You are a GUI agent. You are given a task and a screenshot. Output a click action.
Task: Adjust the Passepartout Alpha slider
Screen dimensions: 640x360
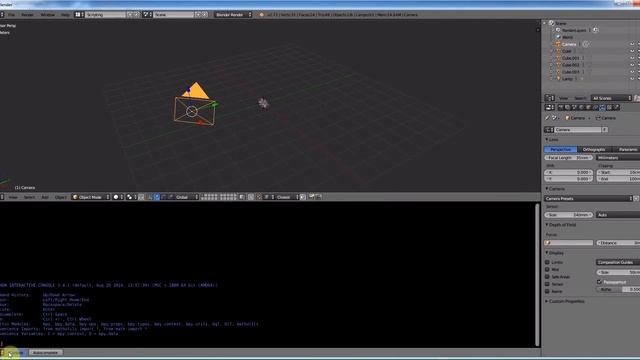tap(618, 289)
